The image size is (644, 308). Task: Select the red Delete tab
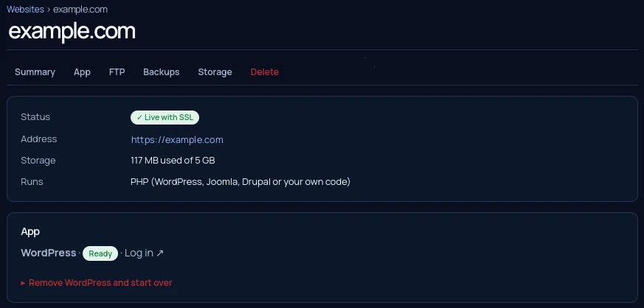[265, 71]
